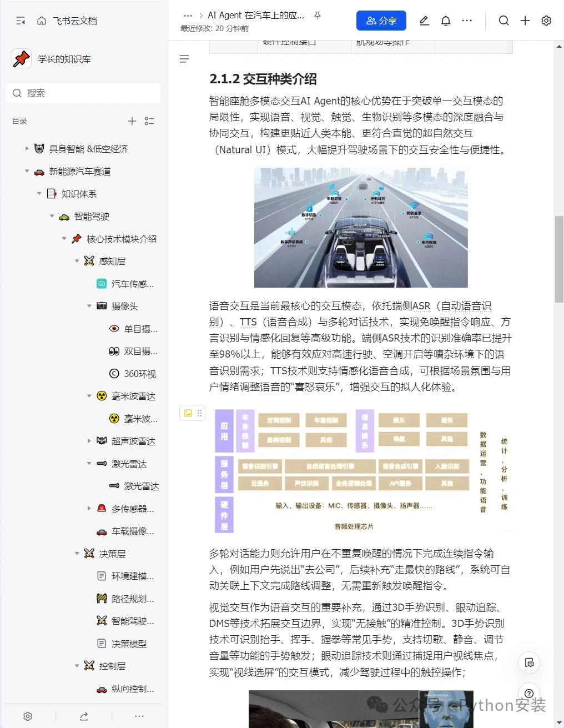Collapse the 知识体系 node
Viewport: 564px width, 728px height.
39,194
